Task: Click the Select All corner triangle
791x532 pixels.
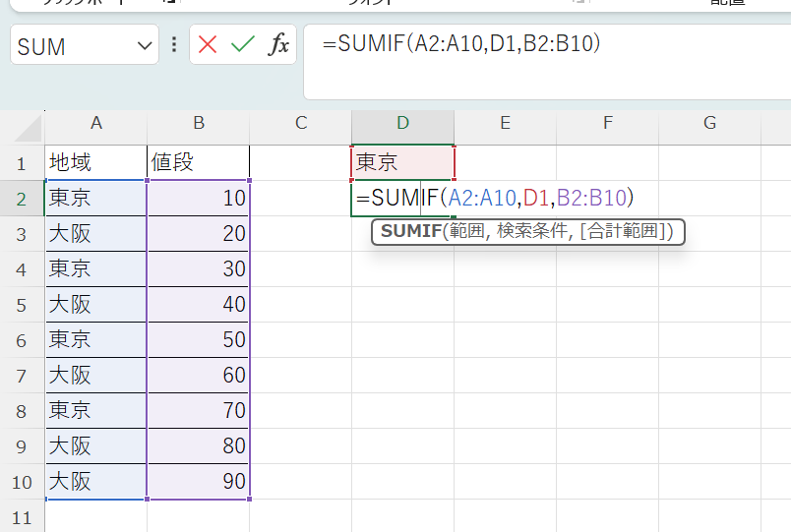Action: [30, 129]
